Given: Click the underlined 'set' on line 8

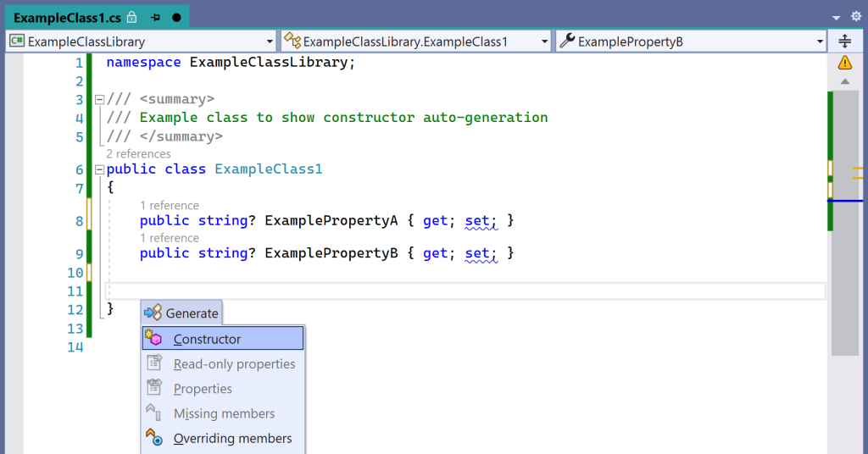Looking at the screenshot, I should pos(477,220).
